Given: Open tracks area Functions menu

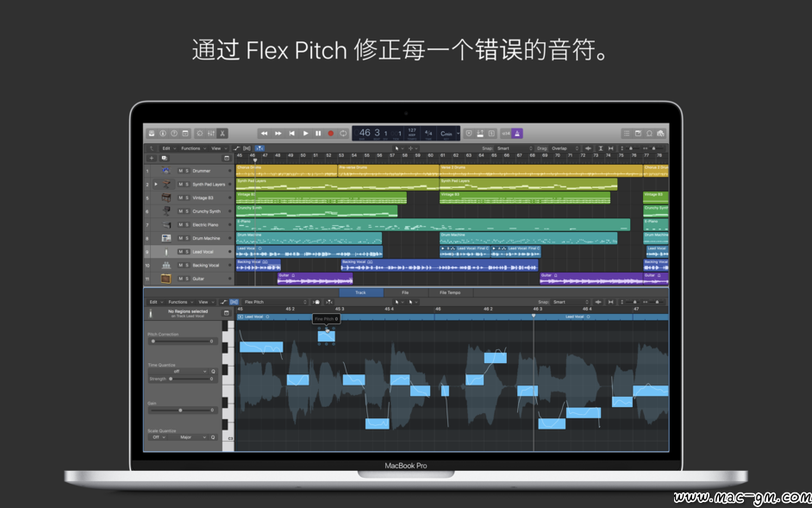Looking at the screenshot, I should pos(191,148).
